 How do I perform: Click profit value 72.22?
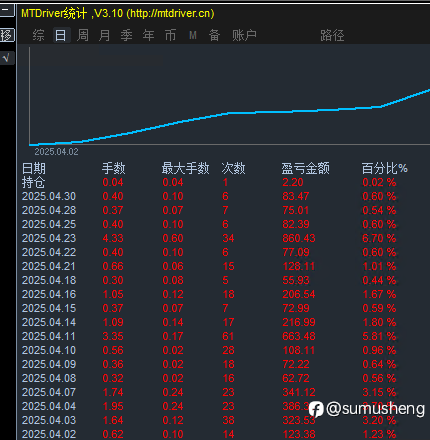pos(296,364)
